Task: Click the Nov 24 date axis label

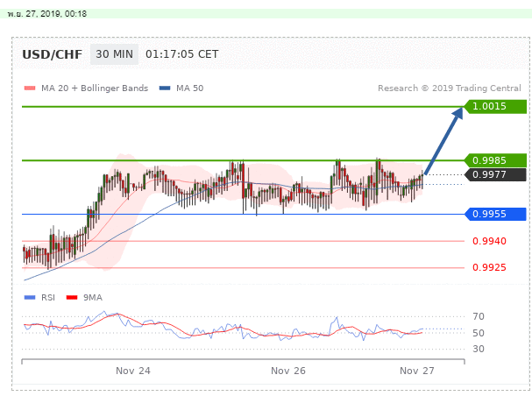Action: (133, 371)
